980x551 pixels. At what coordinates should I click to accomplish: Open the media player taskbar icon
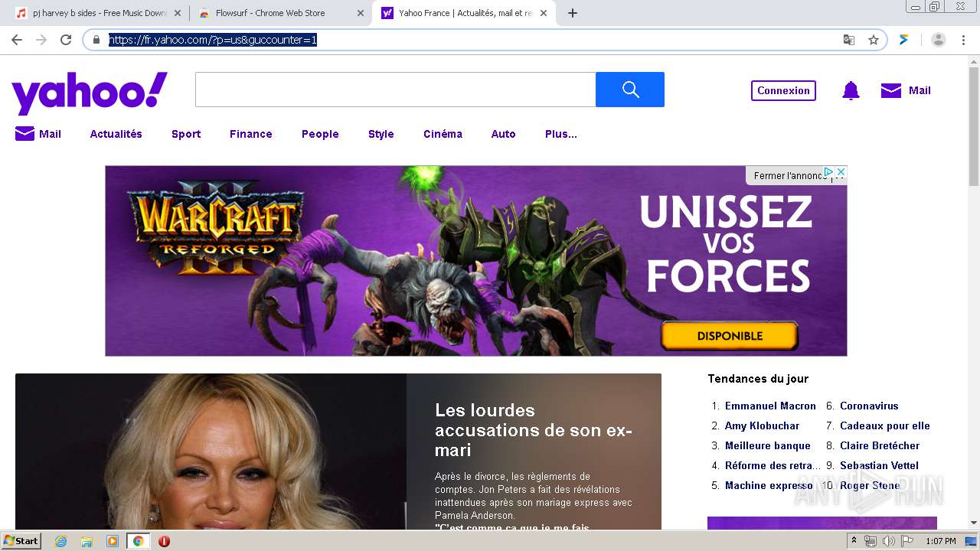(113, 541)
